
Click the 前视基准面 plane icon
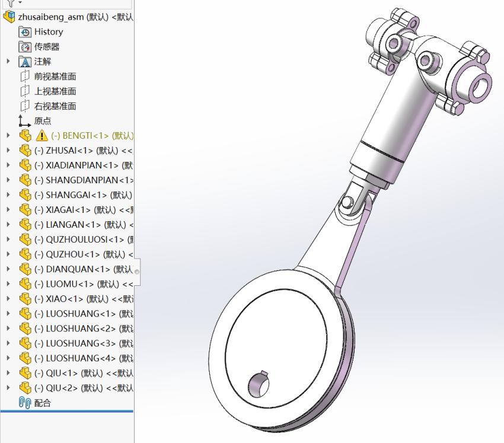click(25, 77)
